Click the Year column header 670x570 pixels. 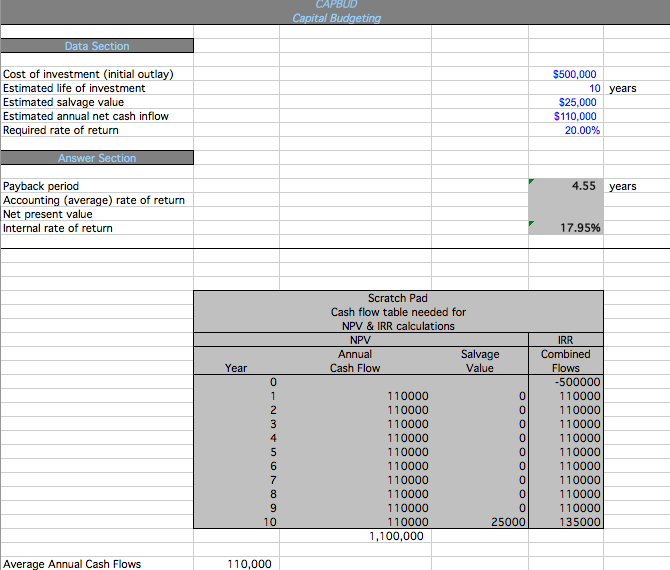[x=236, y=368]
